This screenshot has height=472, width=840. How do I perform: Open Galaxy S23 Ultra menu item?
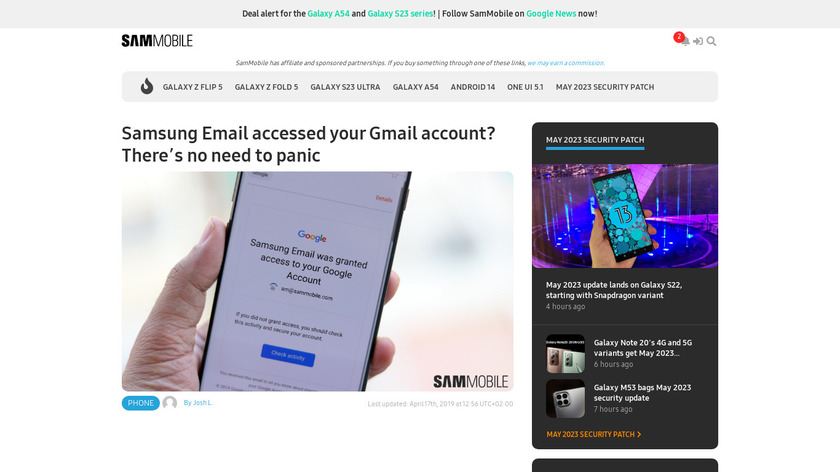coord(345,87)
